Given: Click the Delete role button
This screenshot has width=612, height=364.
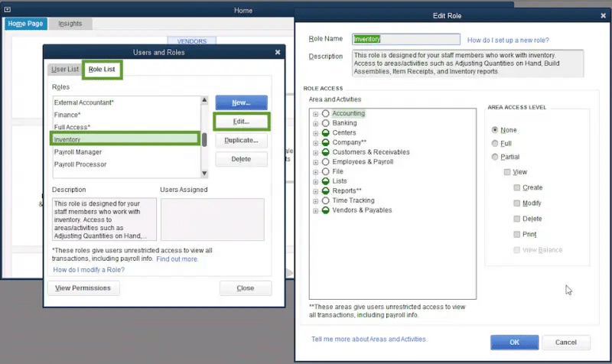Looking at the screenshot, I should [x=241, y=159].
